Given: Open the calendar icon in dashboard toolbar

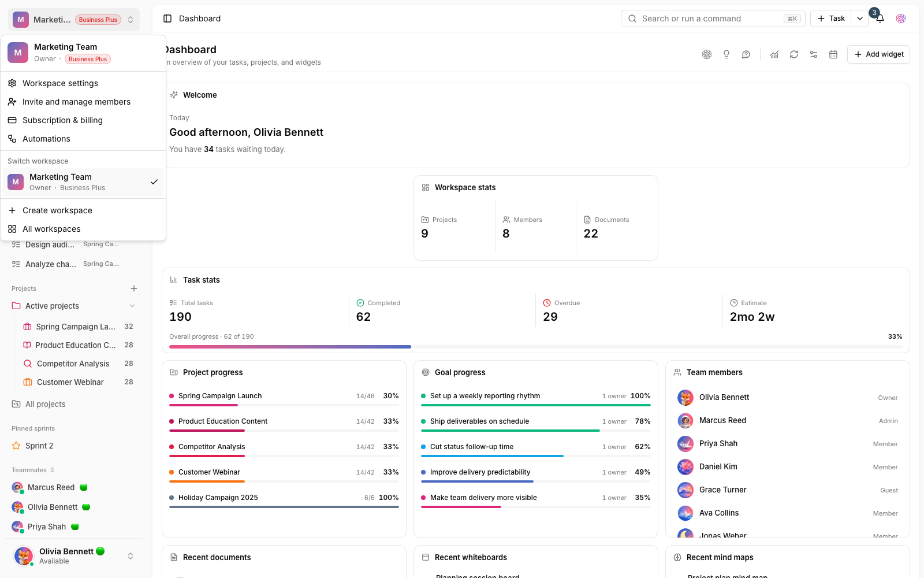Looking at the screenshot, I should point(833,54).
